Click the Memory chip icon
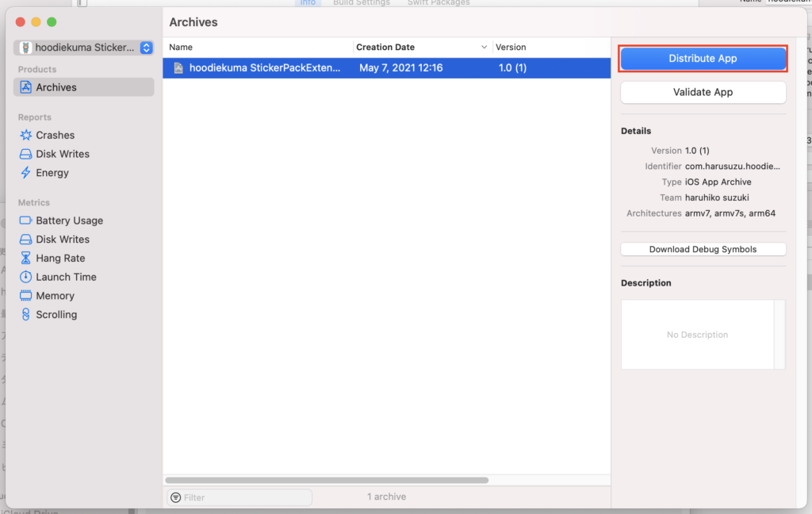Viewport: 812px width, 514px height. pos(25,295)
